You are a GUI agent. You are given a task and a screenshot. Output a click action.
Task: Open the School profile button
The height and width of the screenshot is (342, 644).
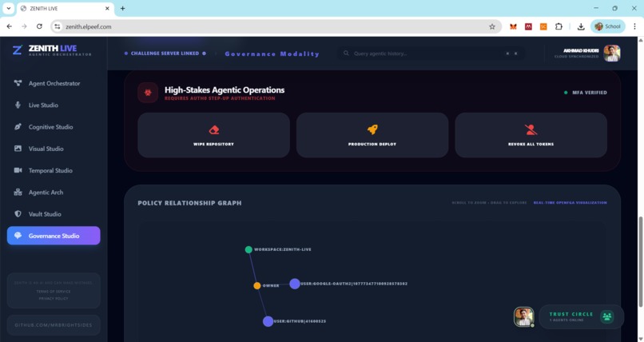[608, 26]
